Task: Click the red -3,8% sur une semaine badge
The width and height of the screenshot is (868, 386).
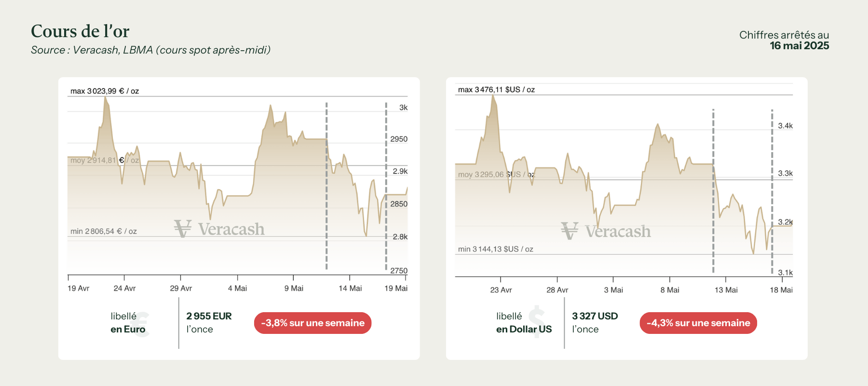Action: [312, 323]
